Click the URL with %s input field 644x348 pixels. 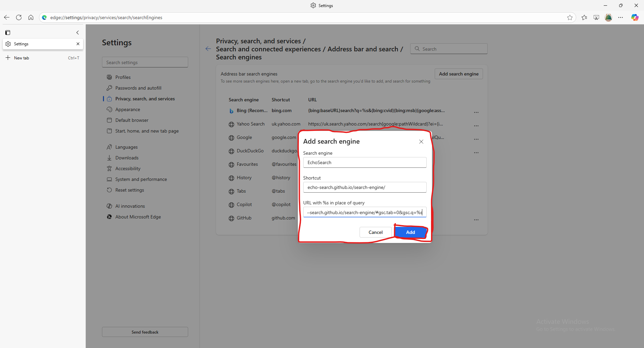click(x=365, y=212)
